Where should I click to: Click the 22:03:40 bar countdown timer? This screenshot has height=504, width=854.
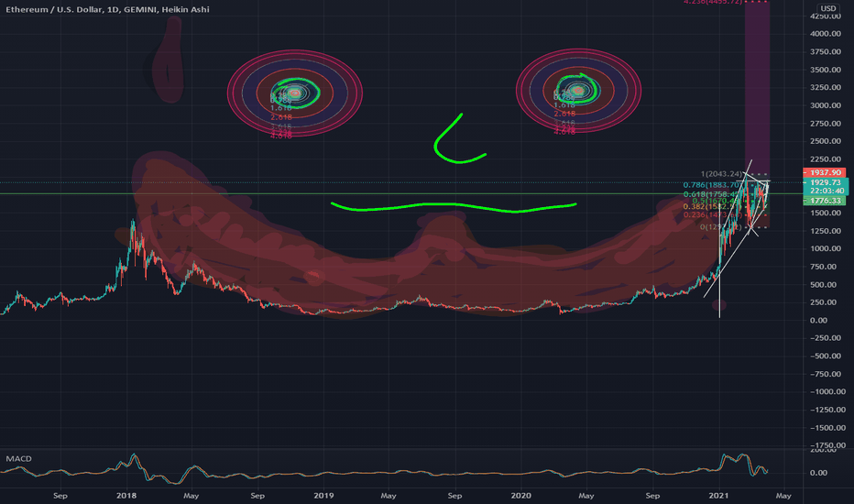pos(827,191)
